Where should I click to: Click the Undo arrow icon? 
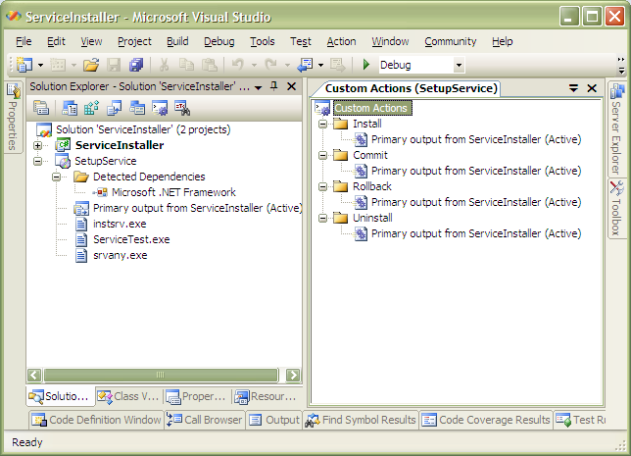pyautogui.click(x=238, y=65)
